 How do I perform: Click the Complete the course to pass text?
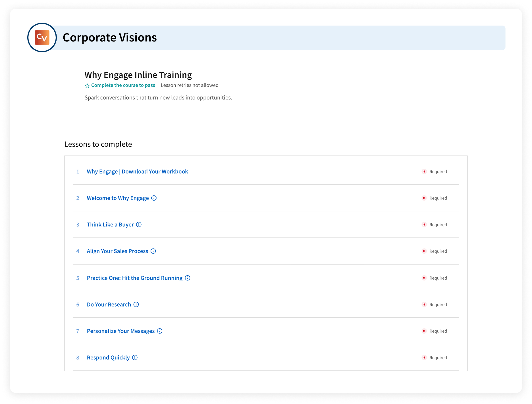tap(123, 85)
